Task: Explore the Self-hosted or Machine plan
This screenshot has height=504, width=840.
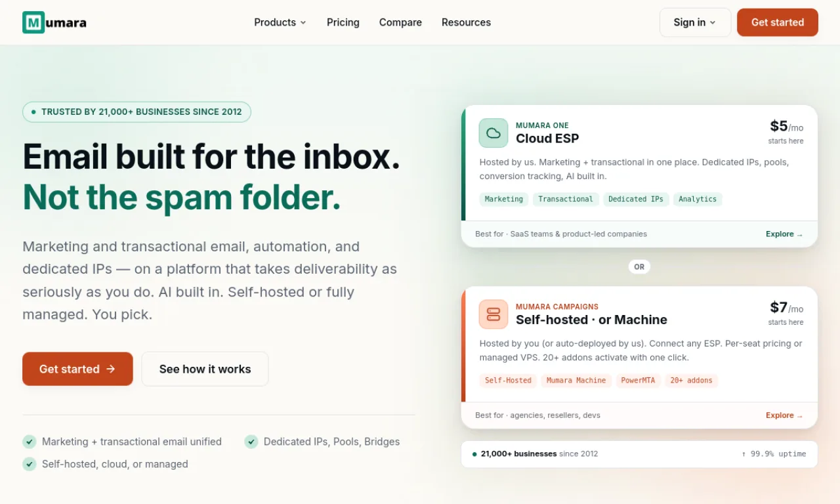Action: click(x=784, y=415)
